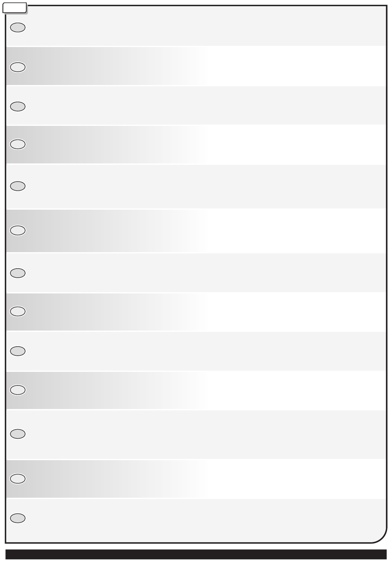Choose the fifth oval bubble from the top
The height and width of the screenshot is (565, 392).
click(x=18, y=186)
